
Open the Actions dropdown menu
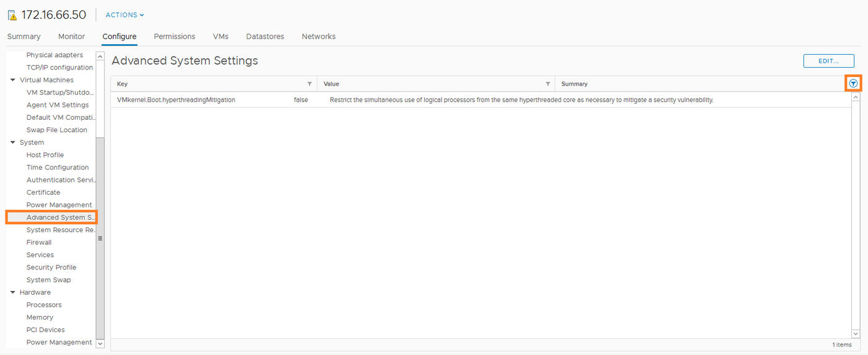tap(125, 15)
